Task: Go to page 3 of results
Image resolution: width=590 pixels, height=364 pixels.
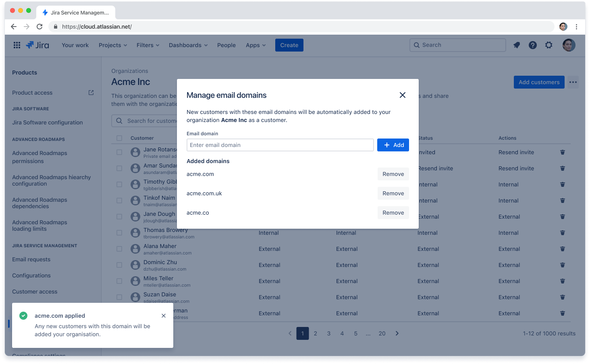Action: 328,333
